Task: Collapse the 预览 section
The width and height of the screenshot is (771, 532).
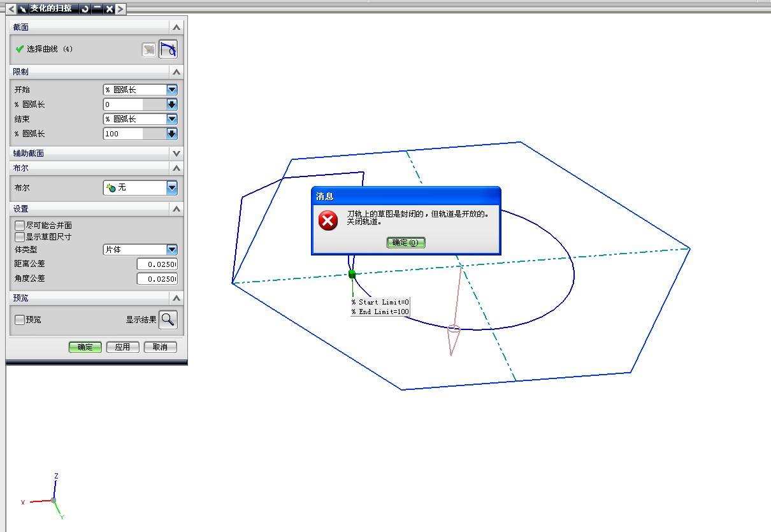Action: (177, 298)
